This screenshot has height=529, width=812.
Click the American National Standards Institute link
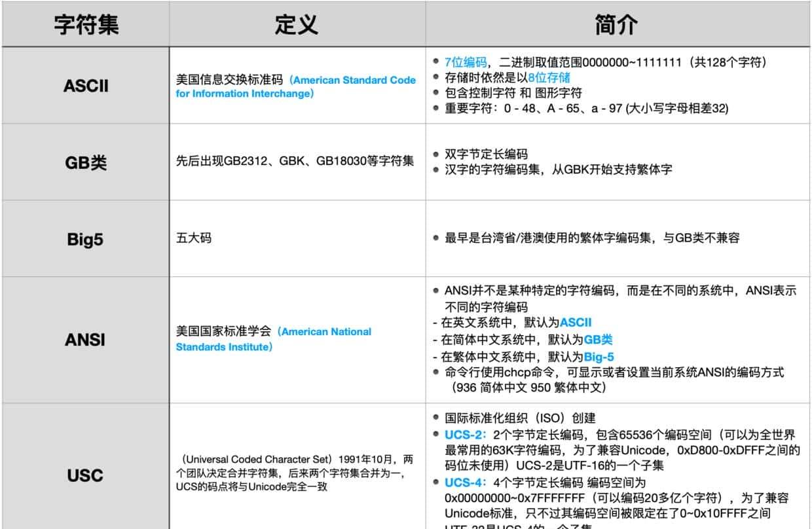pyautogui.click(x=272, y=339)
